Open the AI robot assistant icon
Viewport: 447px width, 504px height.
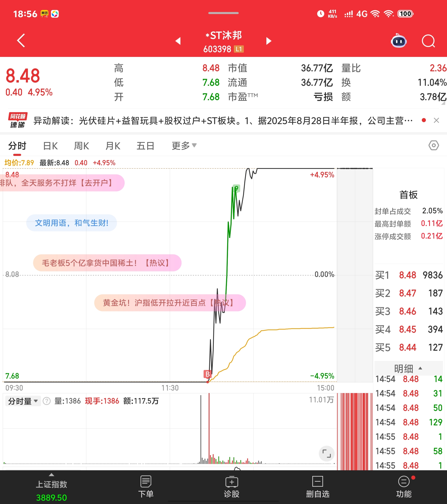point(399,41)
